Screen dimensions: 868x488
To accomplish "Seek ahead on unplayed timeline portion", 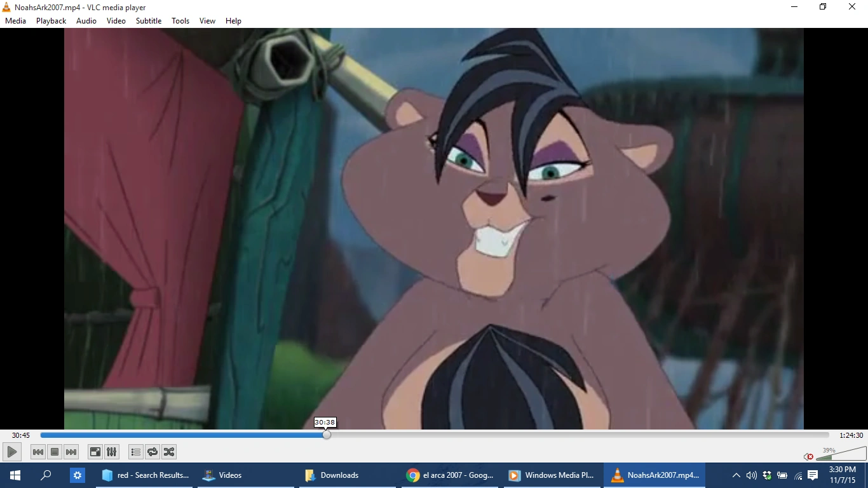I will click(578, 435).
